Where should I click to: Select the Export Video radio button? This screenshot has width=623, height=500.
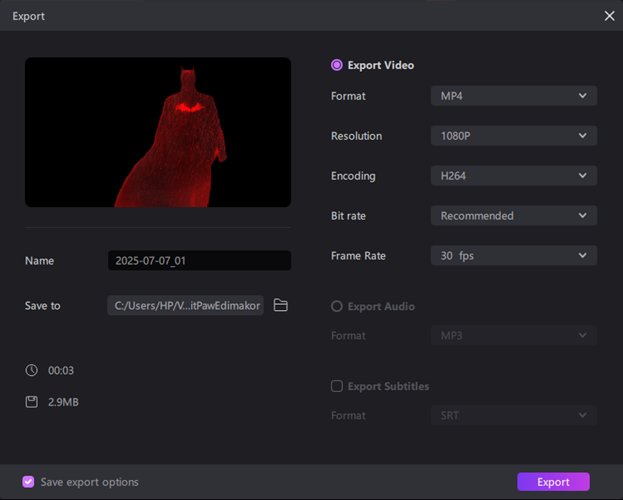click(337, 65)
